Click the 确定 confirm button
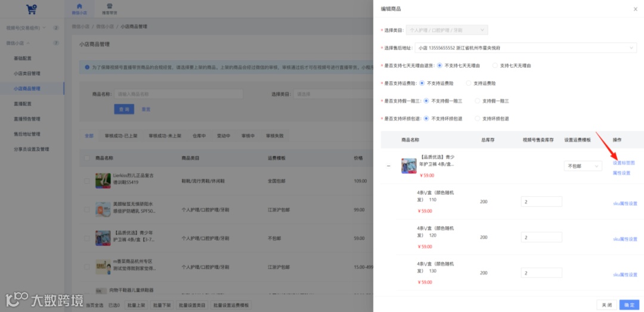644x312 pixels. pyautogui.click(x=629, y=305)
